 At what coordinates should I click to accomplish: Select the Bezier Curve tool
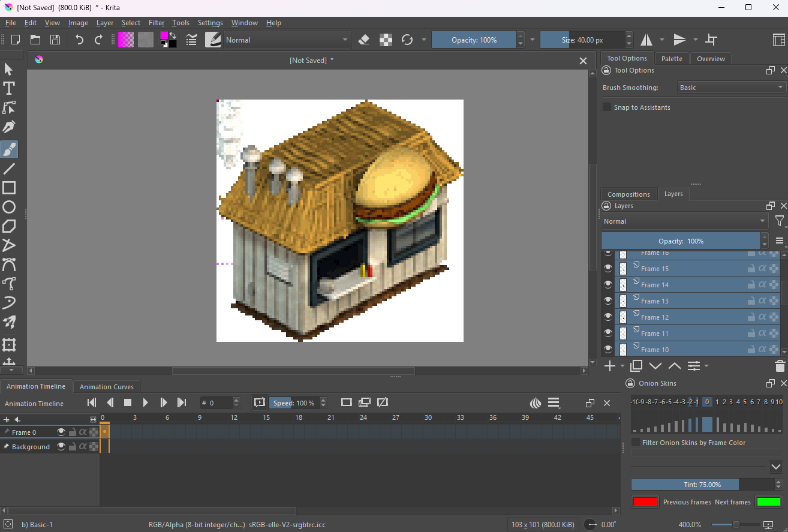(9, 265)
